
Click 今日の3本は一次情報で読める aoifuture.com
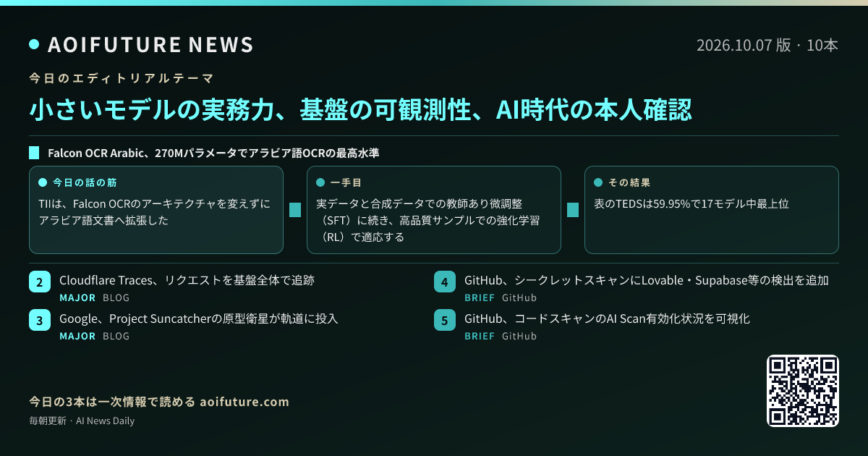click(159, 402)
